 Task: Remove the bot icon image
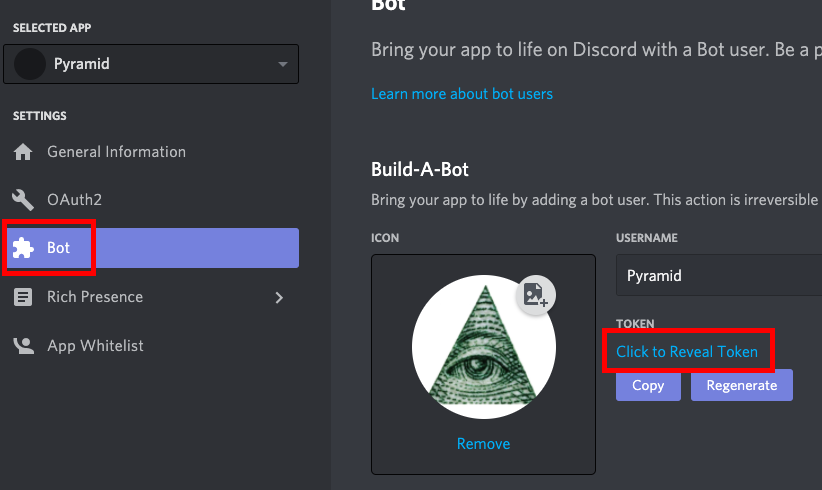pos(483,444)
